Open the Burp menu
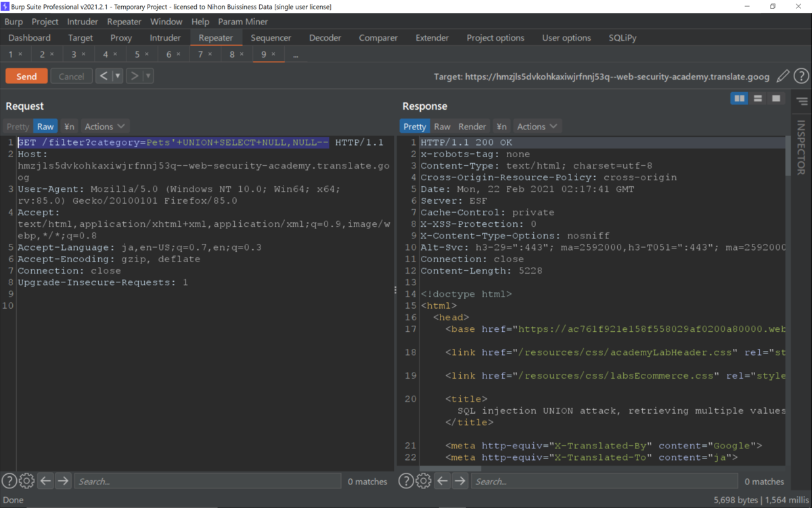 pyautogui.click(x=14, y=22)
